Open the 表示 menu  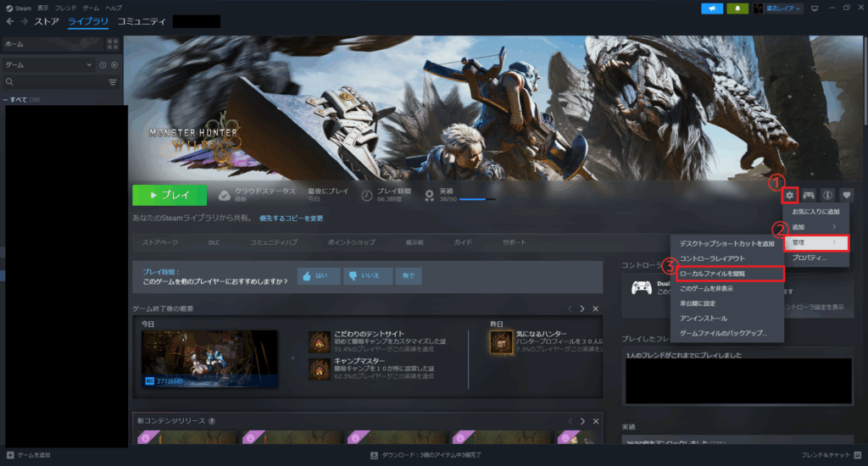(x=42, y=8)
